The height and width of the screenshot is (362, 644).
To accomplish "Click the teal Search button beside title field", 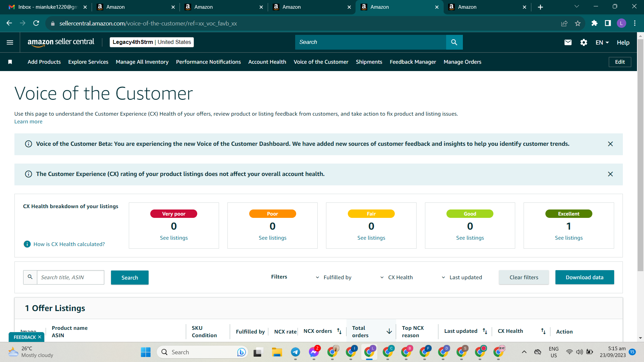I will [x=130, y=278].
